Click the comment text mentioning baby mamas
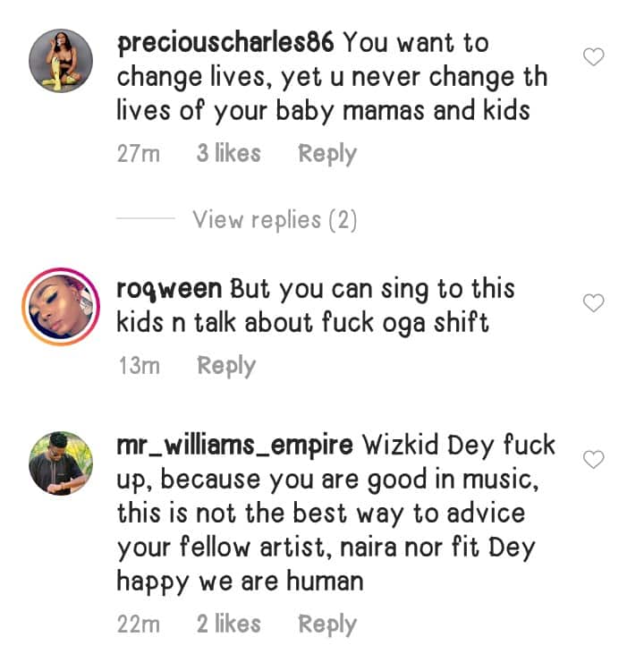This screenshot has width=644, height=671. [x=324, y=111]
